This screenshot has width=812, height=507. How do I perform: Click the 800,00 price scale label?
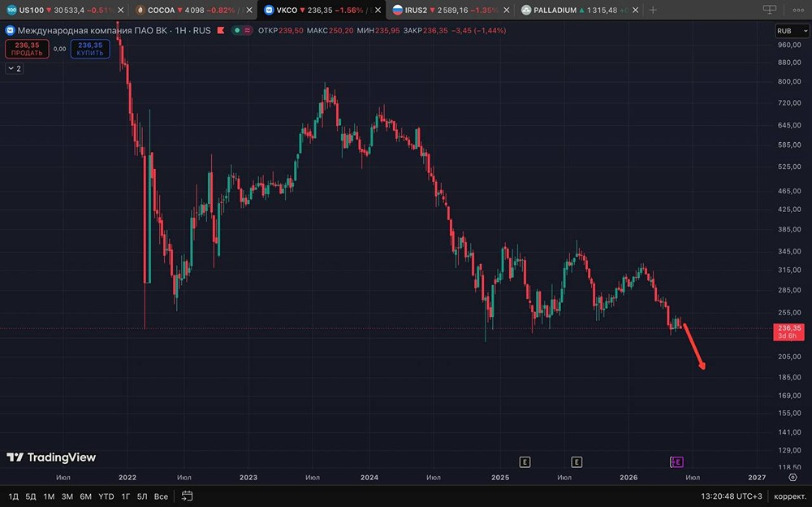[790, 81]
